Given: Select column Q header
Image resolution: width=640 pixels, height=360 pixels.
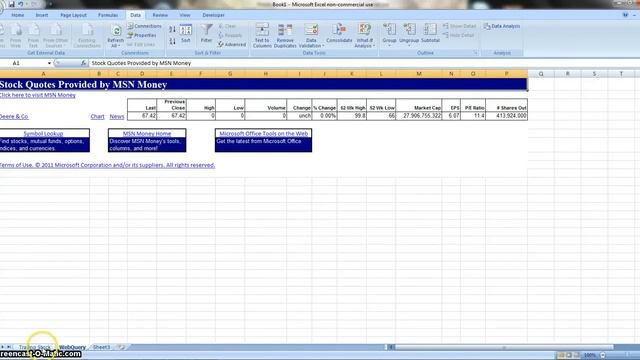Looking at the screenshot, I should coord(541,74).
